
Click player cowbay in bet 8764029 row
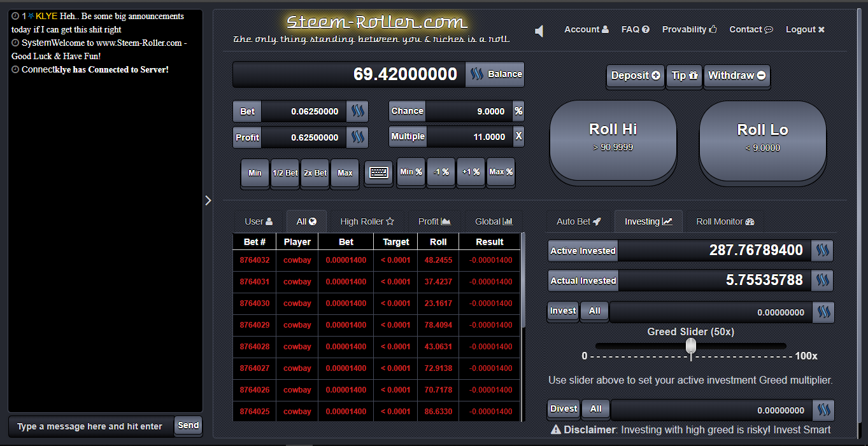coord(297,325)
